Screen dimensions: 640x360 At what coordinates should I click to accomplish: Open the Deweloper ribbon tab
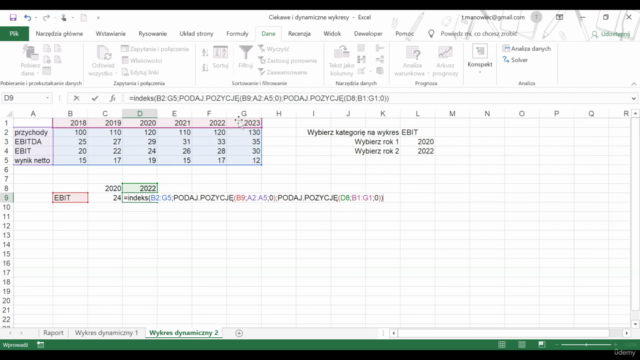coord(368,34)
